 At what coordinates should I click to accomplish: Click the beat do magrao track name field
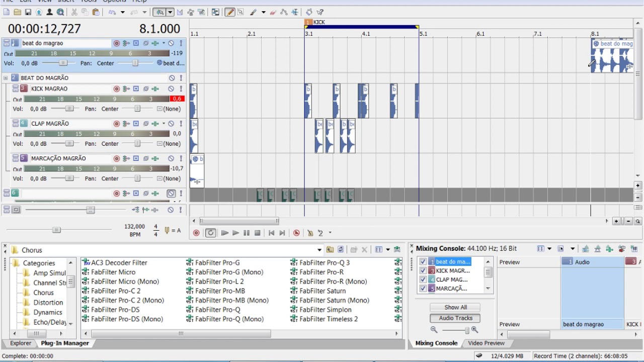click(x=65, y=43)
